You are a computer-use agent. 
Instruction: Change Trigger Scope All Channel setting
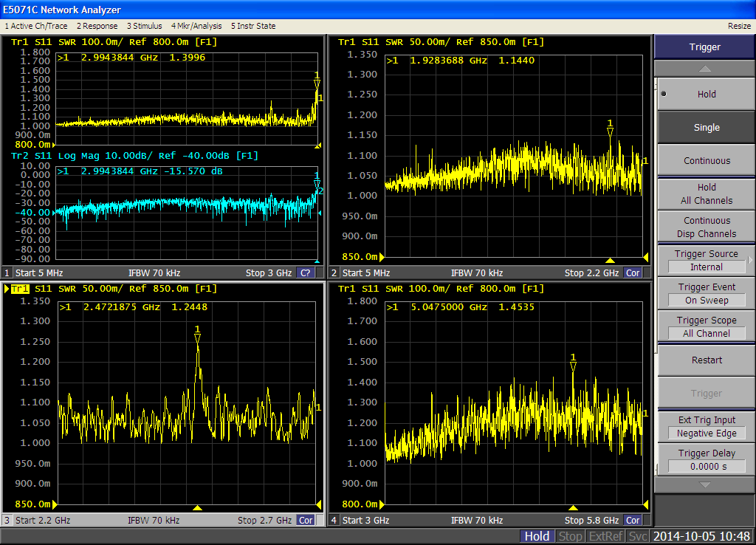(x=706, y=327)
